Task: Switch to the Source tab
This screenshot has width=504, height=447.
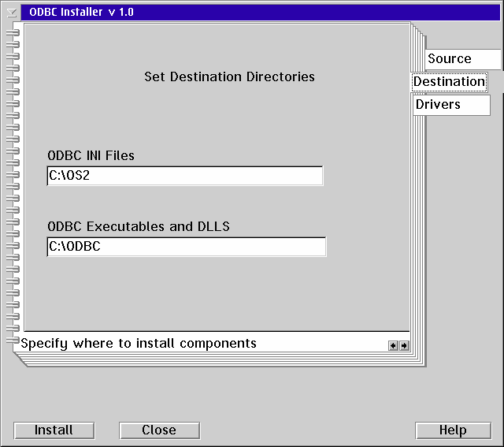Action: point(463,59)
